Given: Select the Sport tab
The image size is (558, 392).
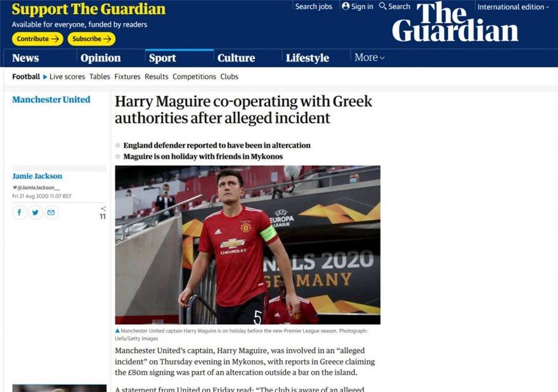Looking at the screenshot, I should tap(162, 58).
